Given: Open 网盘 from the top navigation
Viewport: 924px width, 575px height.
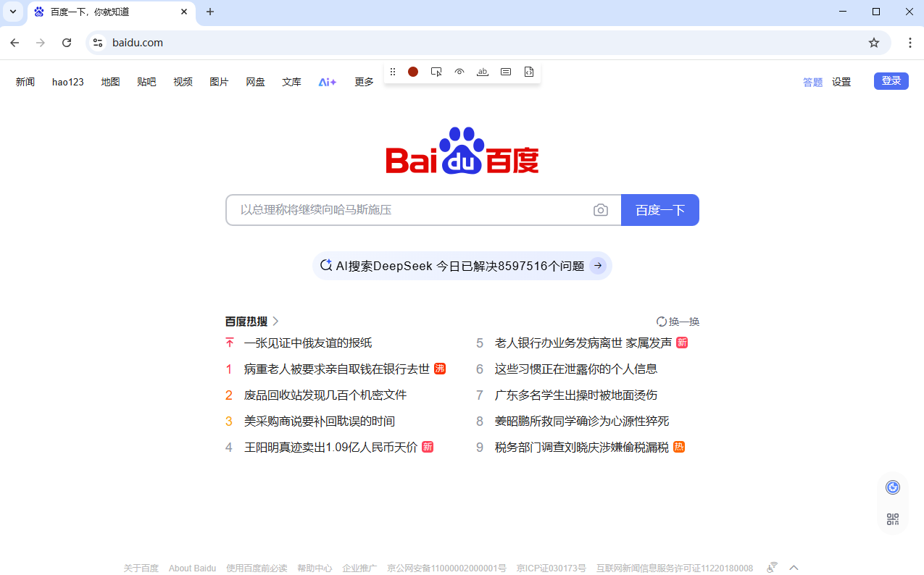Looking at the screenshot, I should [x=255, y=82].
